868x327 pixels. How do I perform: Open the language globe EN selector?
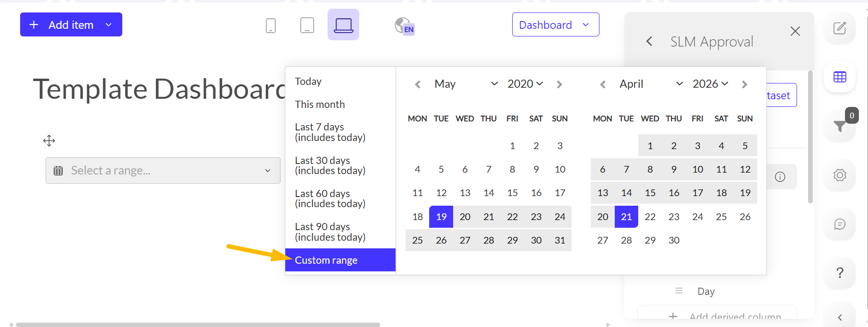(404, 25)
